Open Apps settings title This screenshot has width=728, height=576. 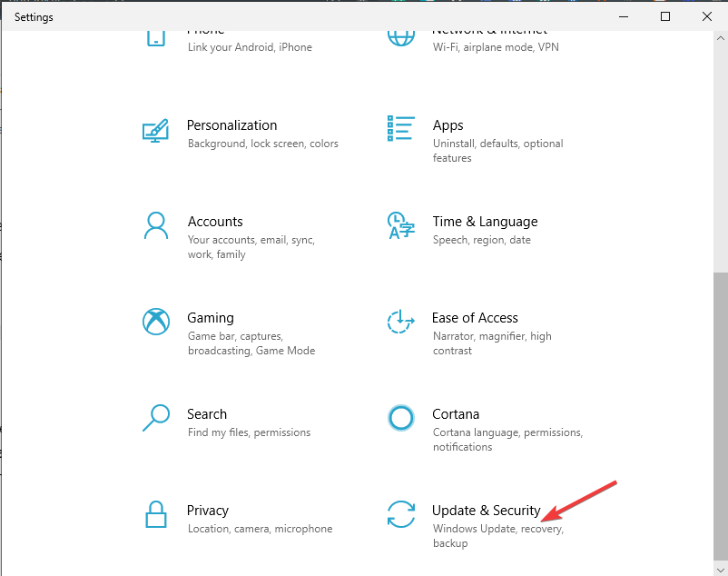(x=448, y=125)
